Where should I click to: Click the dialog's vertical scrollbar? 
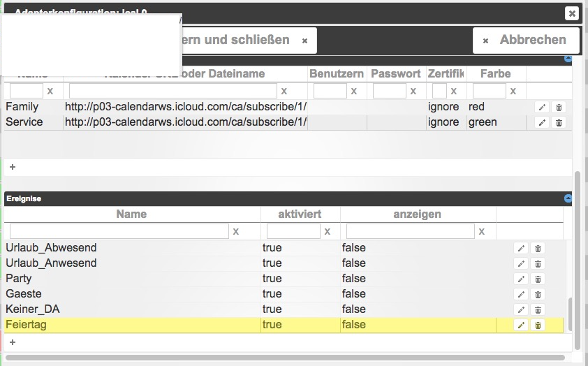pyautogui.click(x=579, y=261)
